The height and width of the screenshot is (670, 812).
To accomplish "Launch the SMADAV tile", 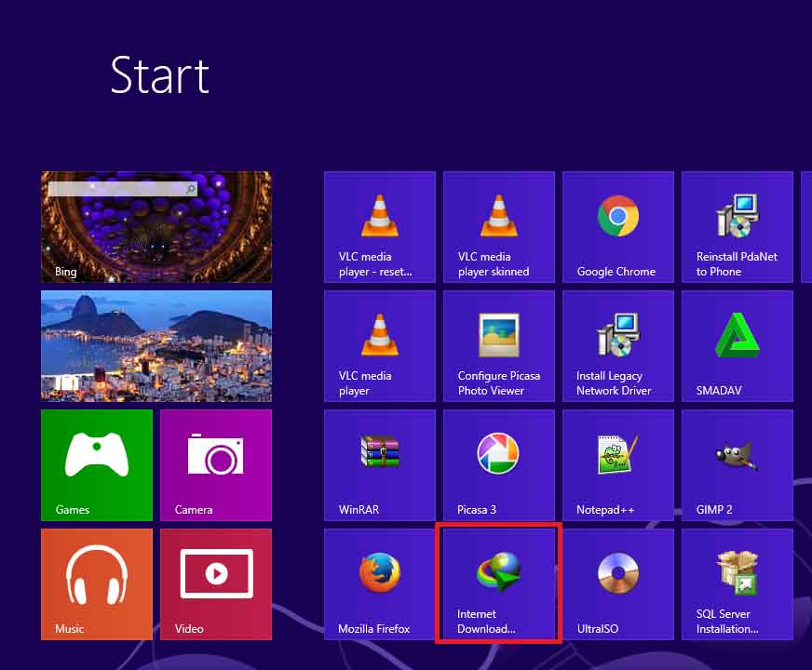I will tap(737, 345).
